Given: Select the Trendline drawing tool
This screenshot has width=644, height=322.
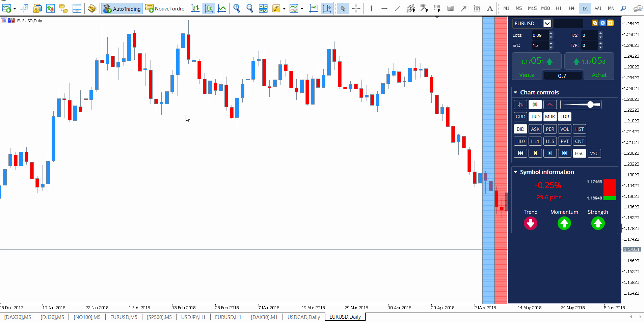Looking at the screenshot, I should pos(397,8).
